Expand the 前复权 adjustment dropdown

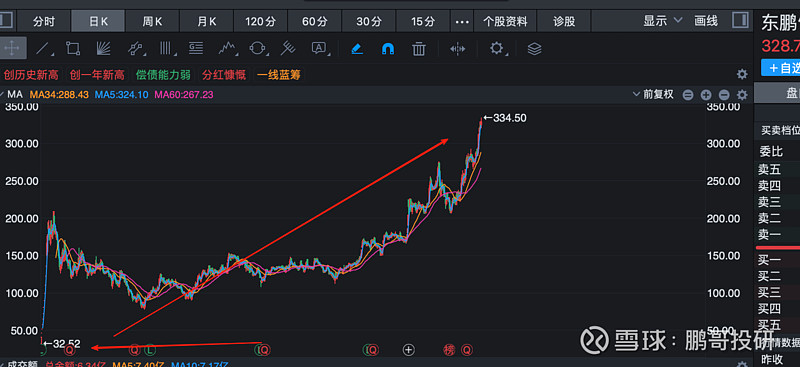pyautogui.click(x=653, y=94)
